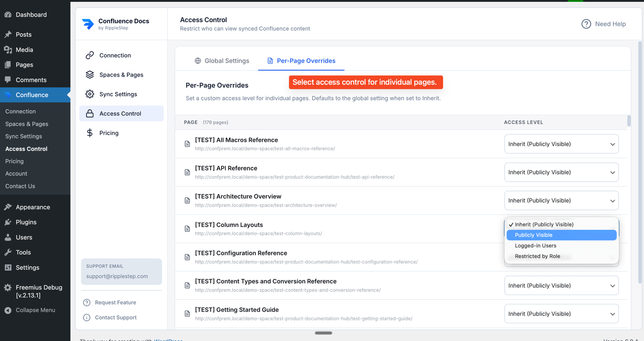Click the Comments bubble icon
The height and width of the screenshot is (341, 644).
[8, 80]
